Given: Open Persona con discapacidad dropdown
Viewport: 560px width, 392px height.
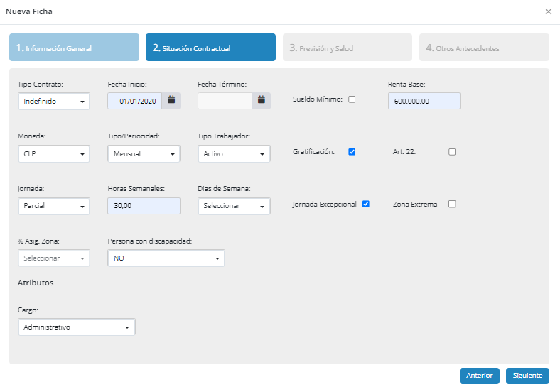Looking at the screenshot, I should coord(166,258).
